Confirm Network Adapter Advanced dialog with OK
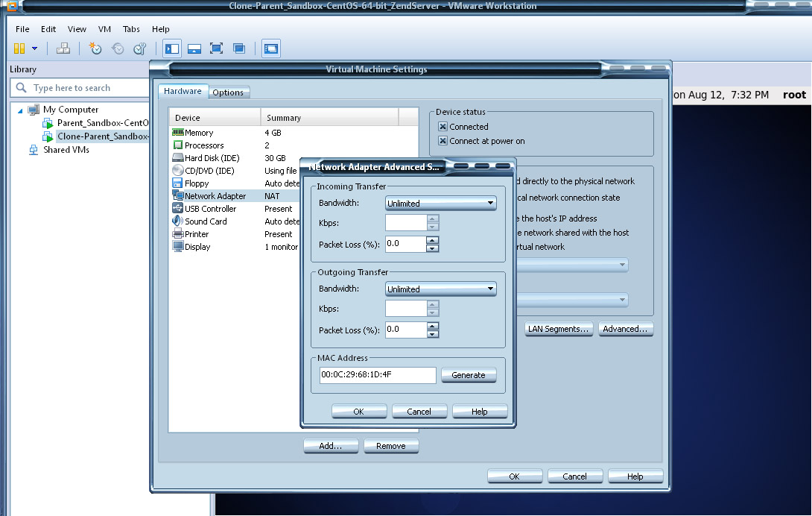Viewport: 812px width, 516px height. pos(359,412)
